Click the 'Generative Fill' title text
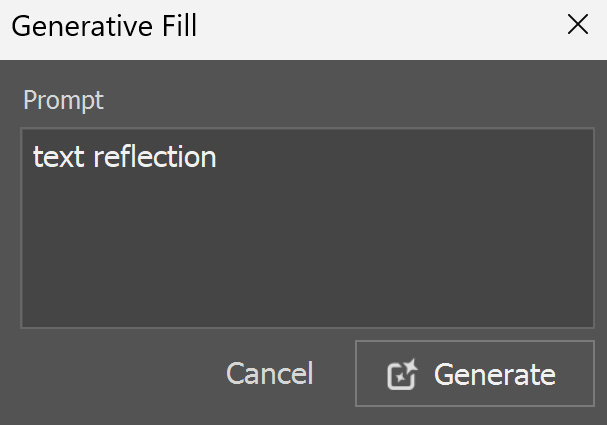Screen dimensions: 607x425 pos(105,26)
